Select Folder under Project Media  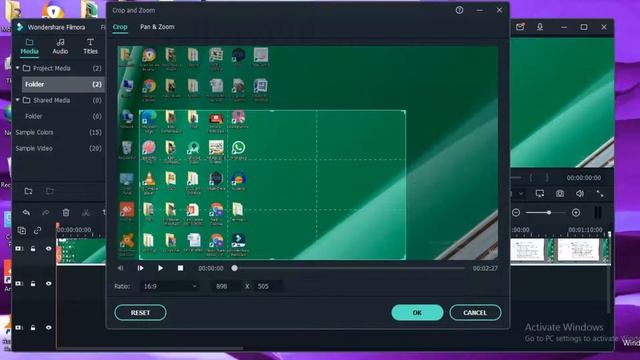coord(63,84)
